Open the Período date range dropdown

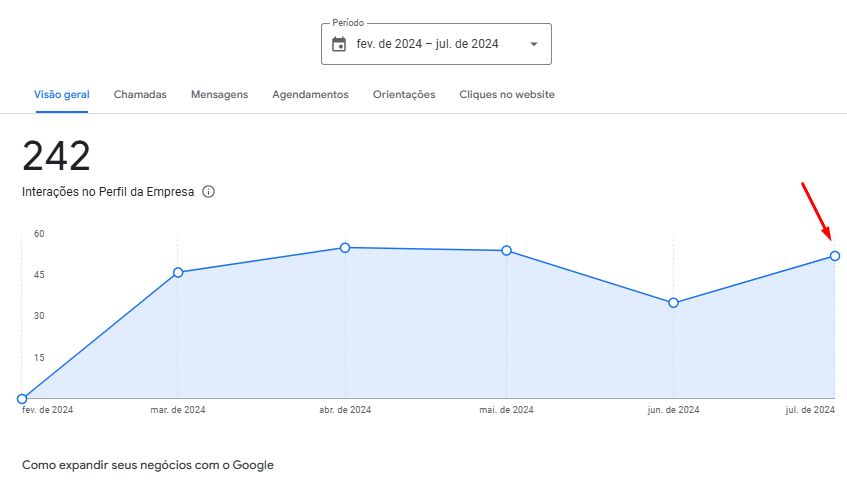coord(436,44)
